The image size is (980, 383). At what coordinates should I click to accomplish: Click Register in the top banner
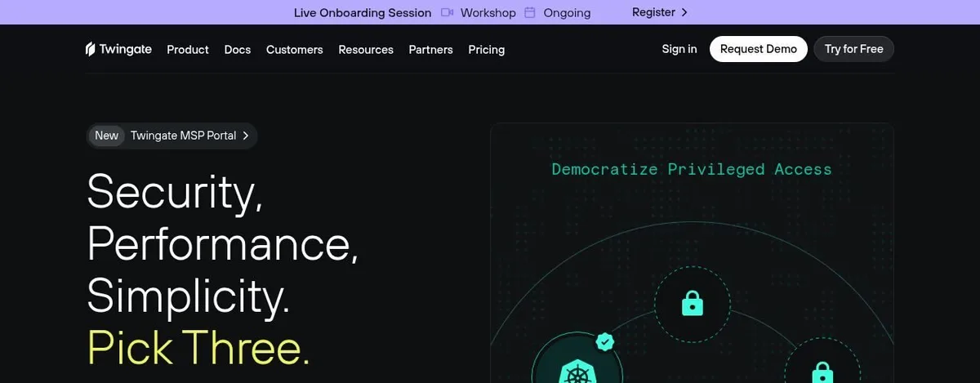click(653, 12)
